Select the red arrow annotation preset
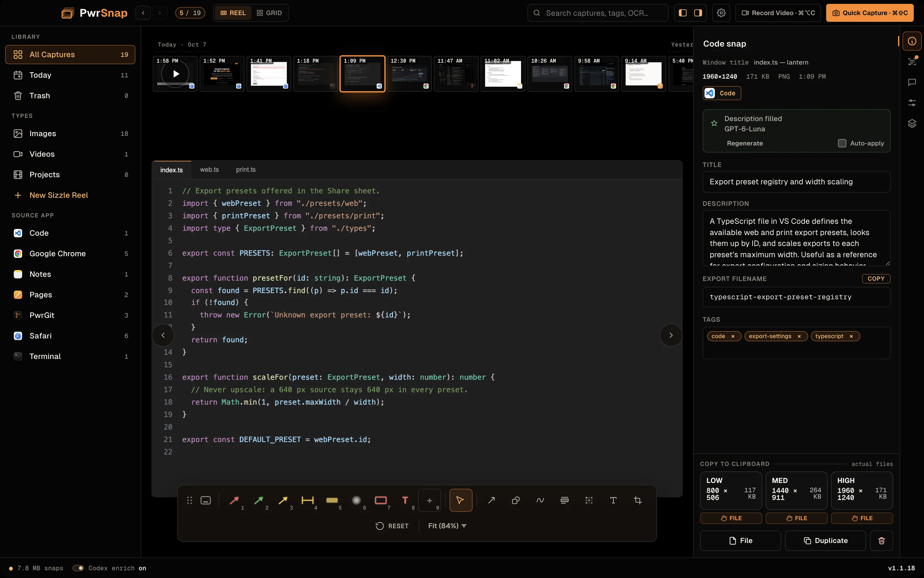Viewport: 924px width, 578px height. click(234, 500)
